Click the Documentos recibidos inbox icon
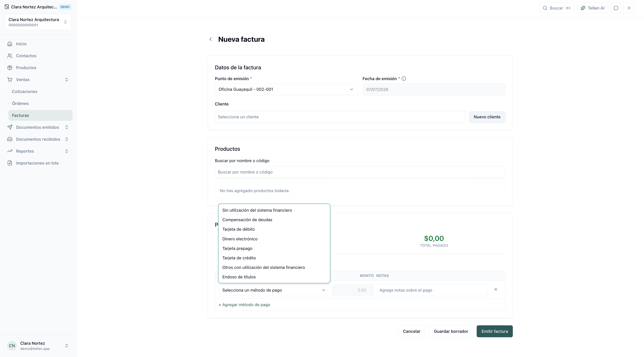The image size is (644, 357). (10, 139)
